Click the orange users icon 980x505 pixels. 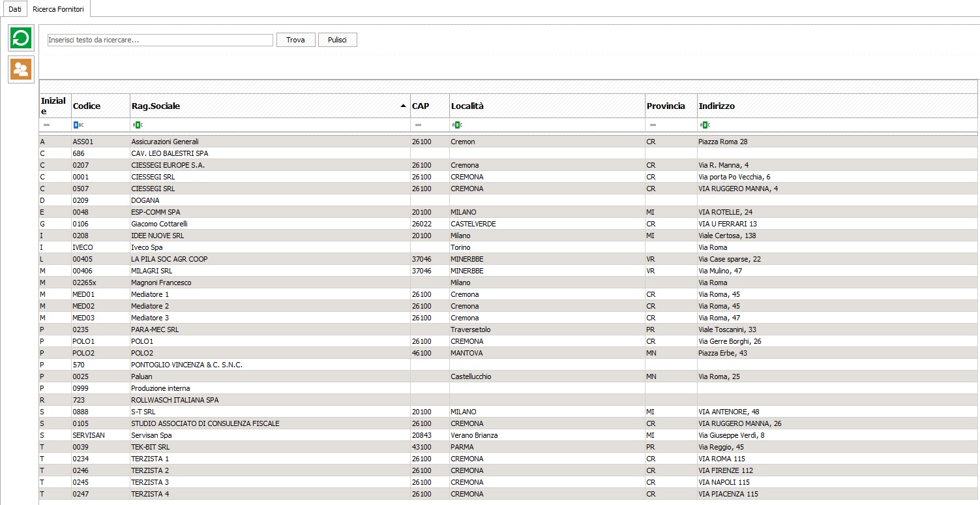coord(21,70)
